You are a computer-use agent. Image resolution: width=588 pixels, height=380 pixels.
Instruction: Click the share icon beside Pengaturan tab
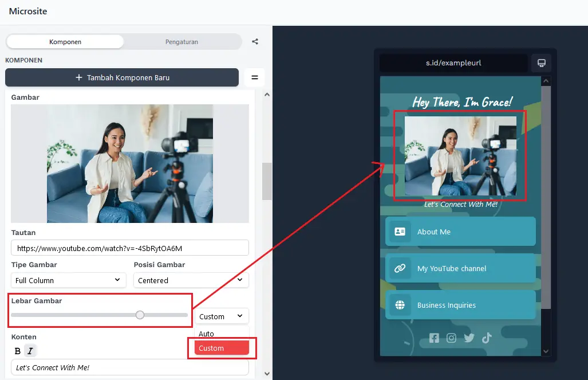[x=255, y=42]
